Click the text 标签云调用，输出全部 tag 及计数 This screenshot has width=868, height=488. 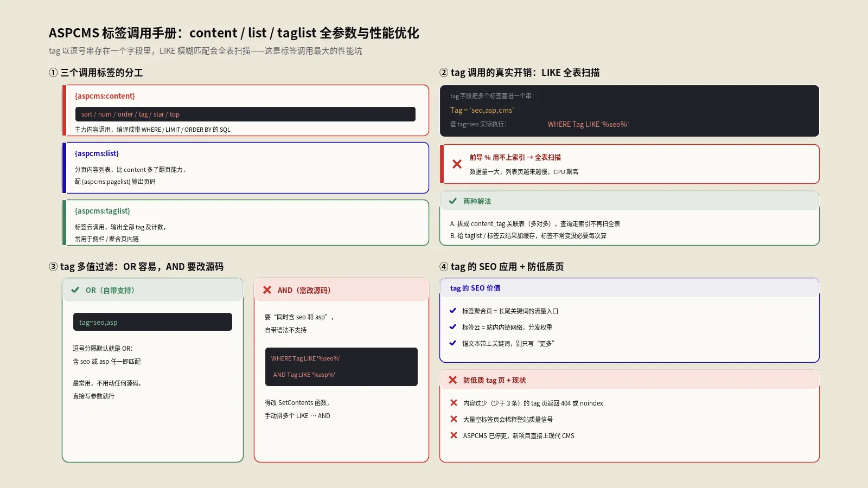121,227
